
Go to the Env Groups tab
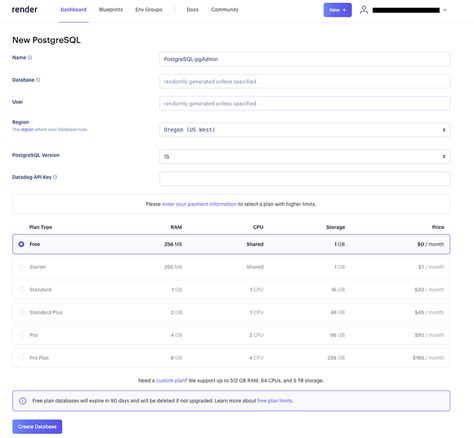[x=149, y=10]
